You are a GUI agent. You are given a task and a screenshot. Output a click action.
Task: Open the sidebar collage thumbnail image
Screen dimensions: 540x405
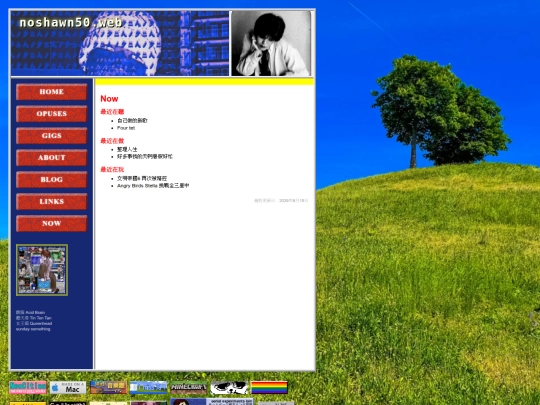(42, 270)
